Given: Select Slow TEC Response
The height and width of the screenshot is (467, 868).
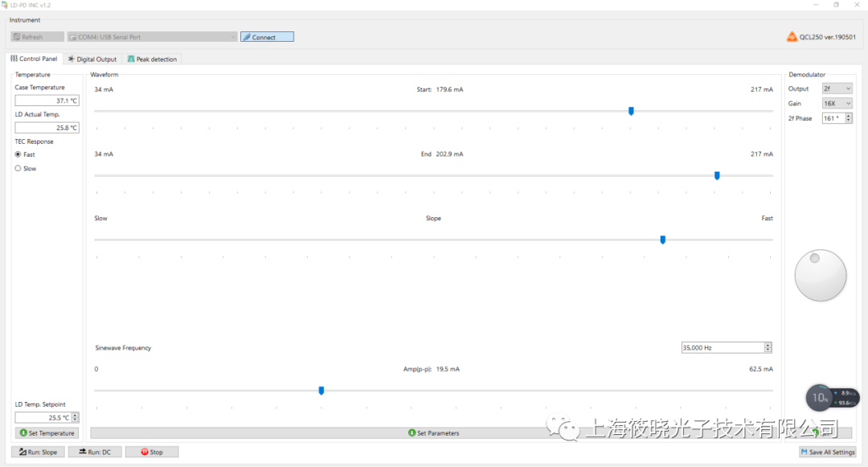Looking at the screenshot, I should point(18,168).
